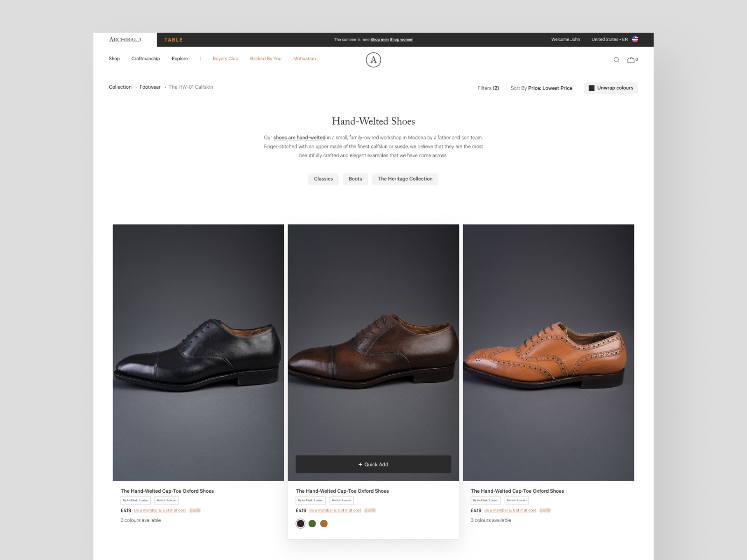Open the search magnifier icon
747x560 pixels.
point(616,60)
